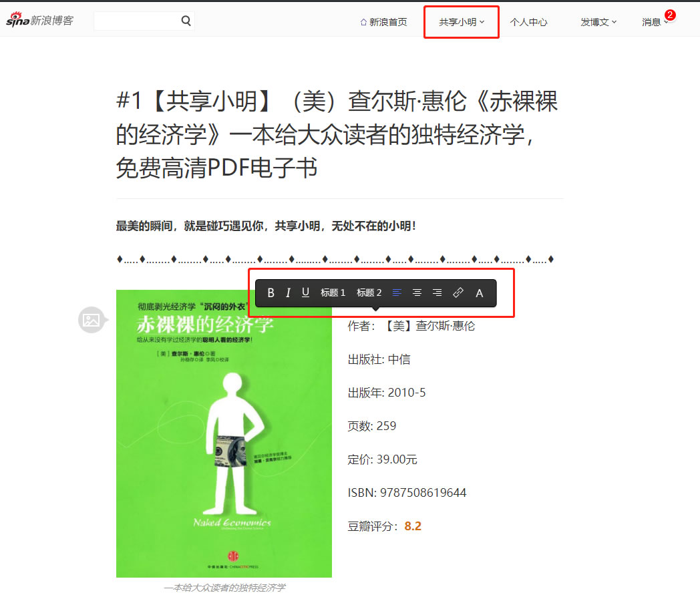
Task: Click the insert image icon beside cover
Action: 91,320
